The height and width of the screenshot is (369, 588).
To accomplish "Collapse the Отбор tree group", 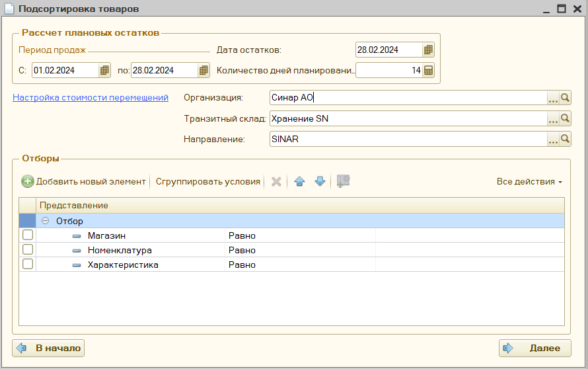I will 46,221.
